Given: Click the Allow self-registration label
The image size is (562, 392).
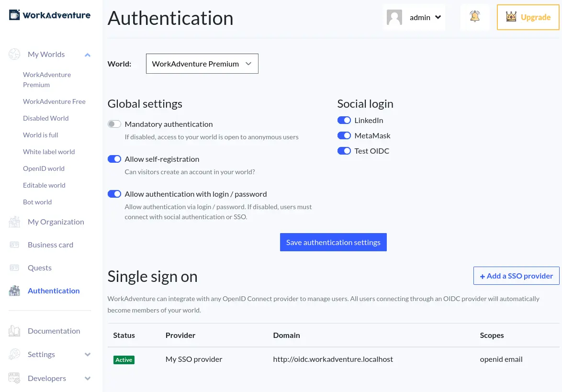Looking at the screenshot, I should click(x=162, y=159).
